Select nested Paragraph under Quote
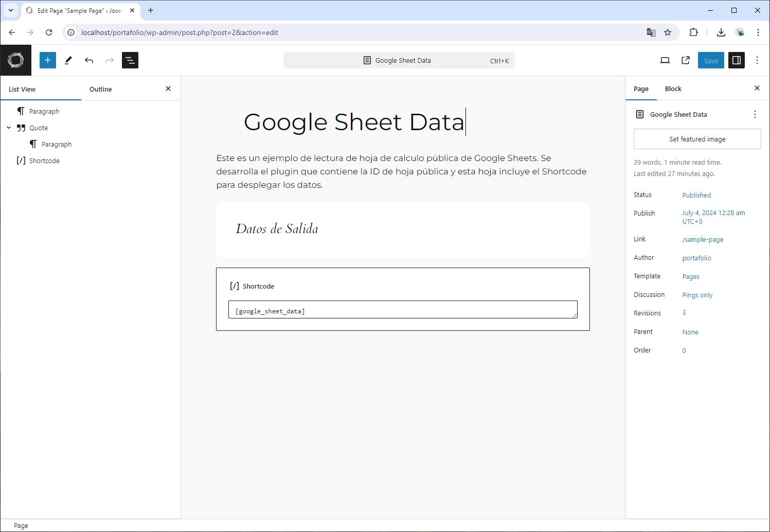This screenshot has width=770, height=532. 57,144
